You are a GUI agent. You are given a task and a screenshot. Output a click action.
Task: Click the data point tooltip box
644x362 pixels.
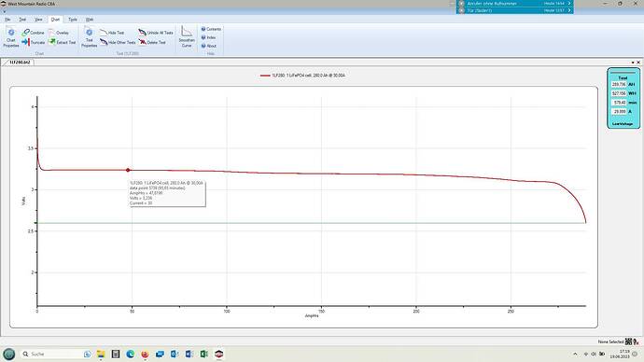pyautogui.click(x=167, y=193)
